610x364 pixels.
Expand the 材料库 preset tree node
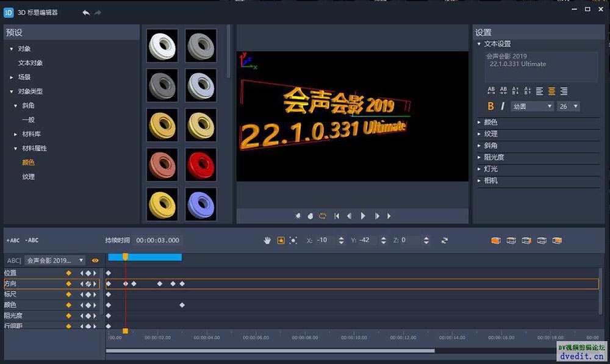tap(16, 134)
